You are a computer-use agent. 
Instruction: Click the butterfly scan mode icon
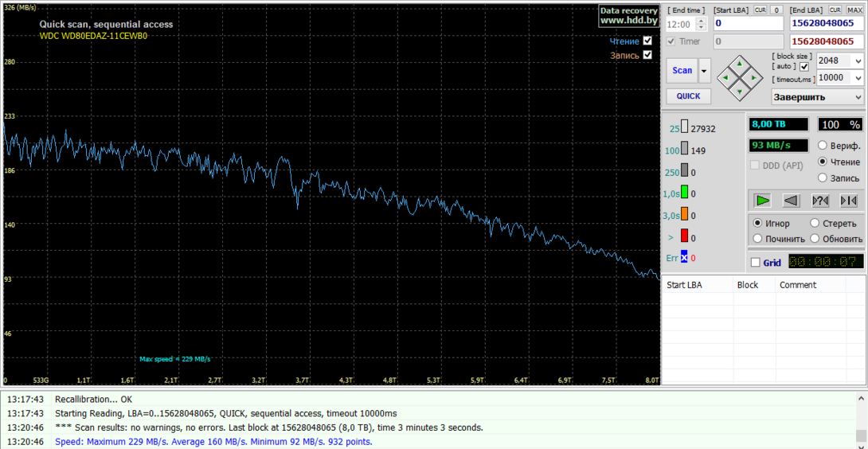pyautogui.click(x=849, y=201)
